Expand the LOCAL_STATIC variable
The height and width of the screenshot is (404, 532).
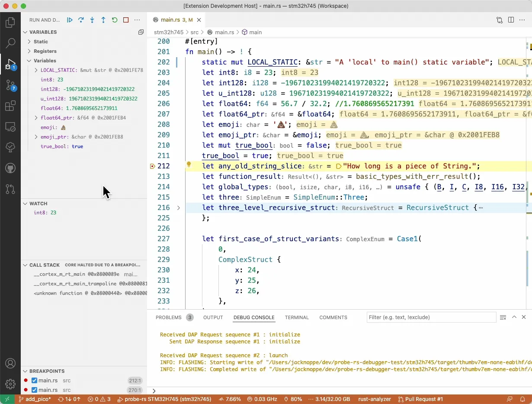point(36,70)
